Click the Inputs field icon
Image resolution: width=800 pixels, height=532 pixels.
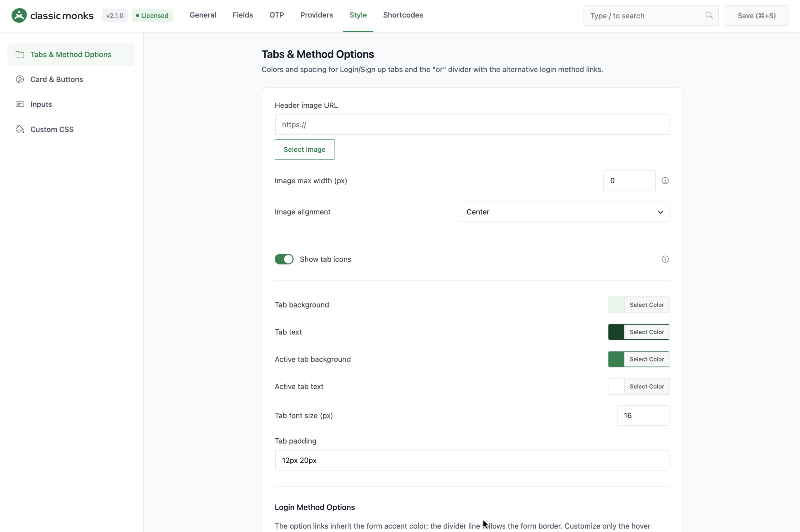tap(20, 104)
